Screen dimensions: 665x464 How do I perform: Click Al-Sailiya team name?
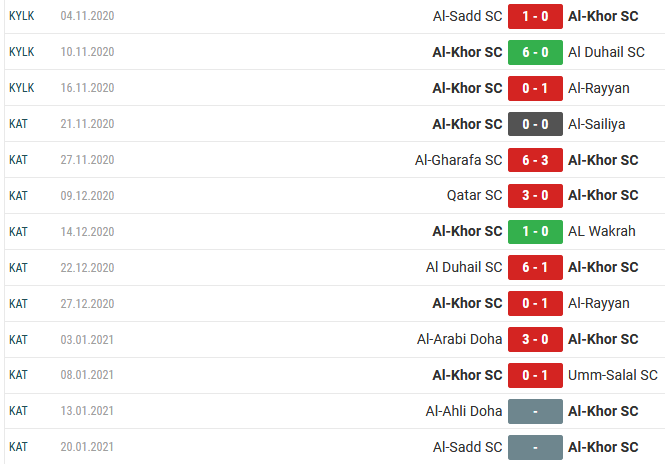click(x=596, y=124)
